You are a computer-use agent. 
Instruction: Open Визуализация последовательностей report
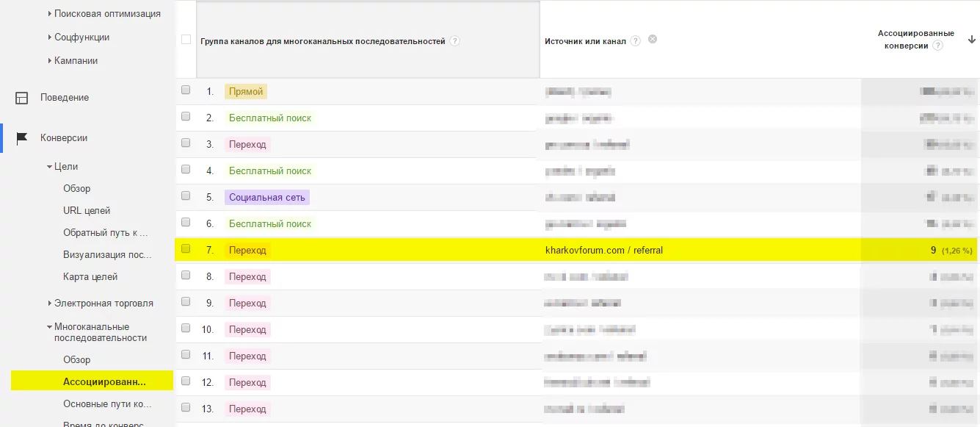coord(107,255)
